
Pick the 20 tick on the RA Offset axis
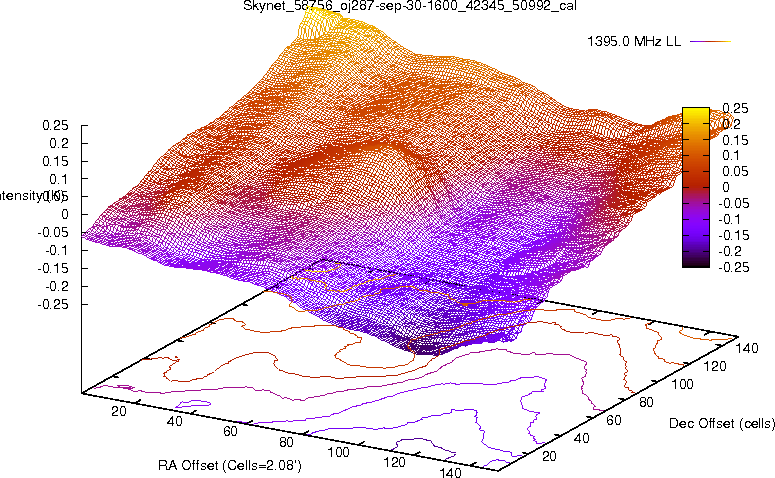pyautogui.click(x=119, y=411)
